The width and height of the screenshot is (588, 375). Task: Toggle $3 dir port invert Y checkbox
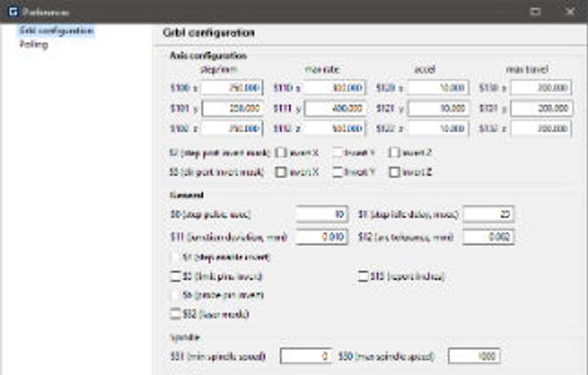coord(338,172)
